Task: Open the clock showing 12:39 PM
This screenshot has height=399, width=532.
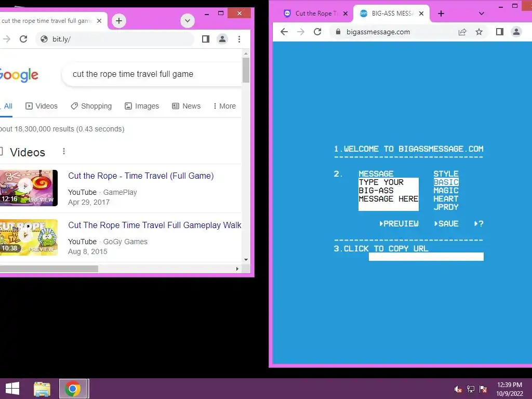Action: pos(510,389)
